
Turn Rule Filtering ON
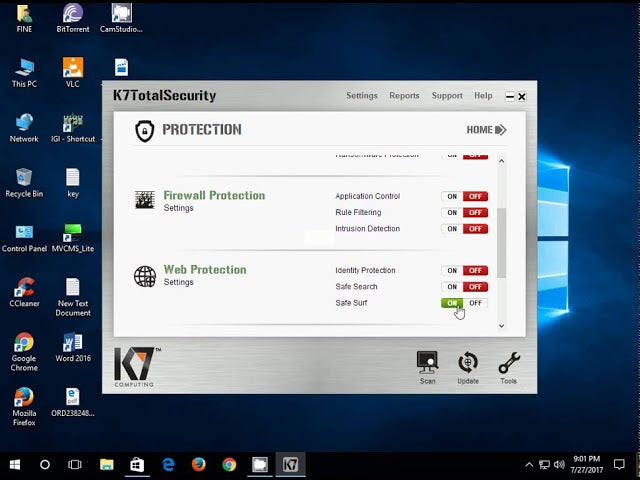pyautogui.click(x=452, y=213)
